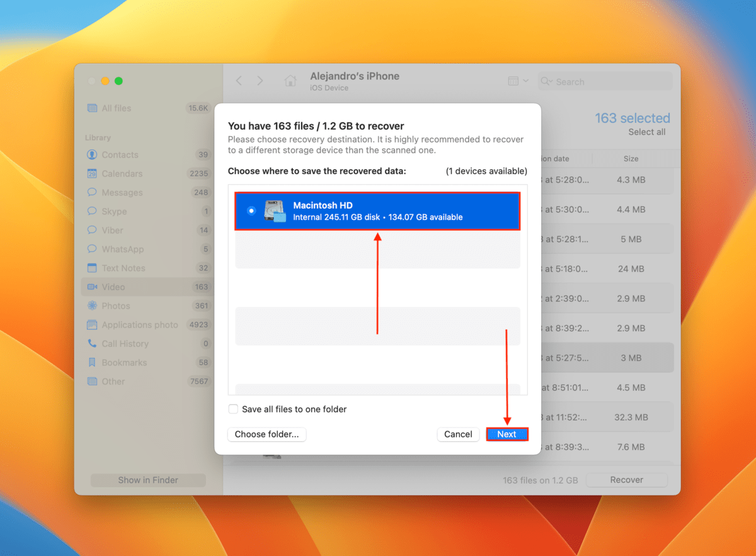
Task: Open the view mode dropdown in toolbar
Action: [518, 81]
